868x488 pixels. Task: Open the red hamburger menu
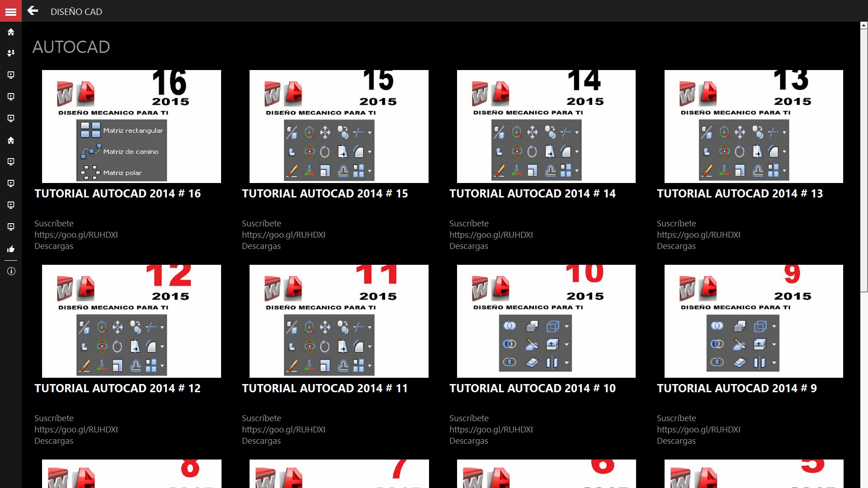point(11,11)
